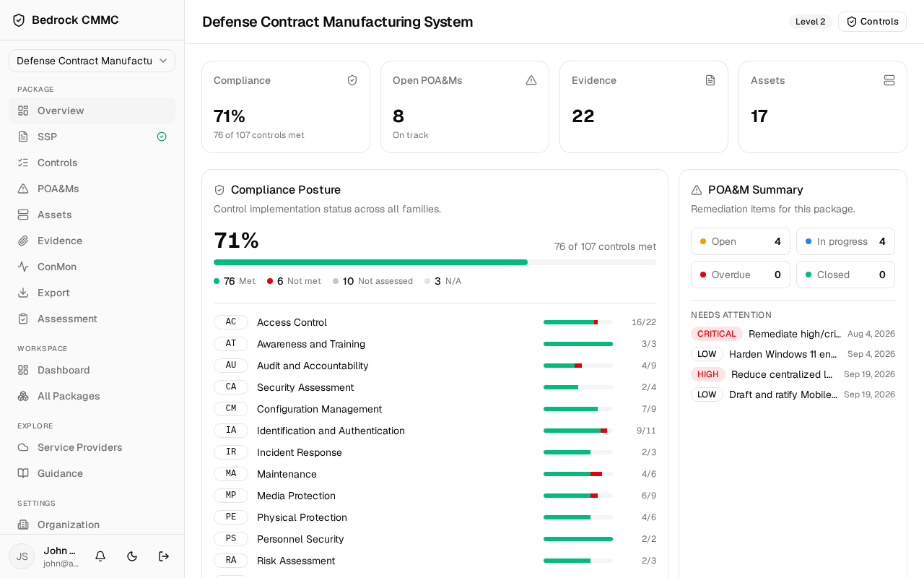Click the Service Providers cloud icon

coord(23,447)
